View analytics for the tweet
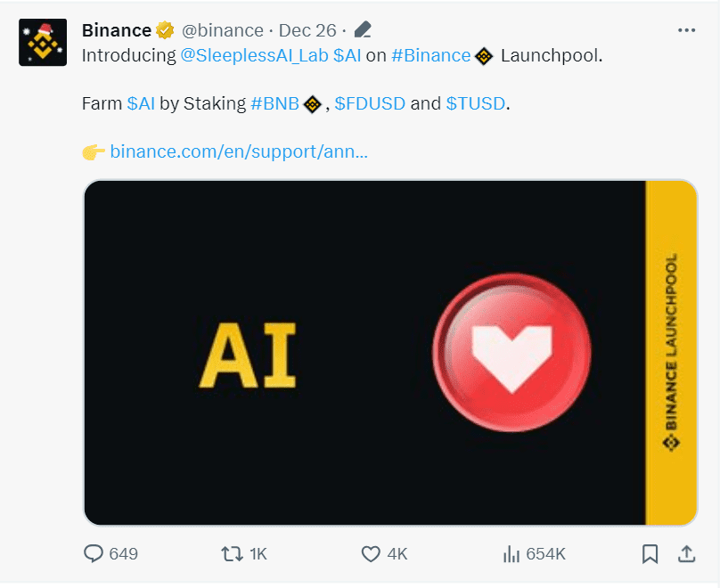 (511, 553)
